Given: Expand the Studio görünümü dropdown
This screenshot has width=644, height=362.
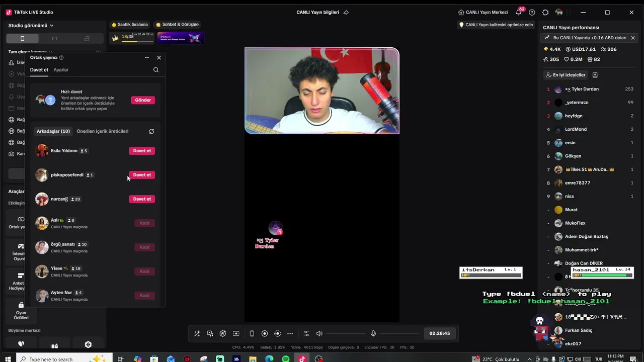Looking at the screenshot, I should coord(31,26).
